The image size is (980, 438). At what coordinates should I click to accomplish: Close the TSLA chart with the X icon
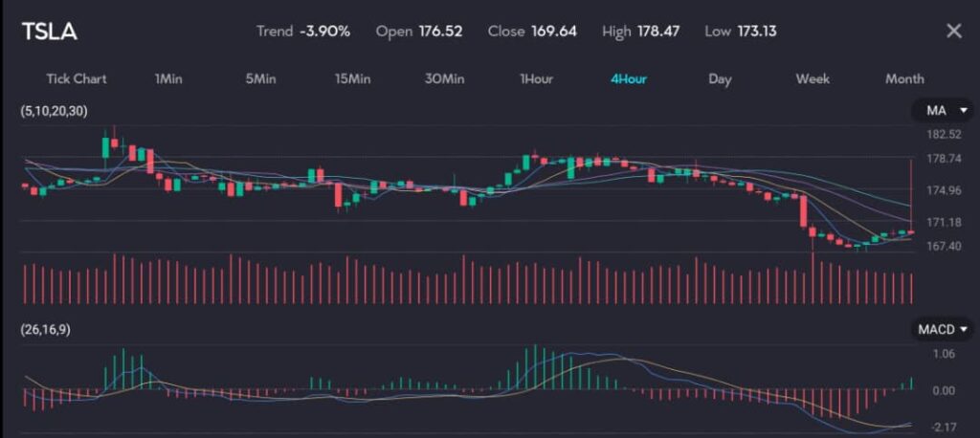click(x=953, y=31)
